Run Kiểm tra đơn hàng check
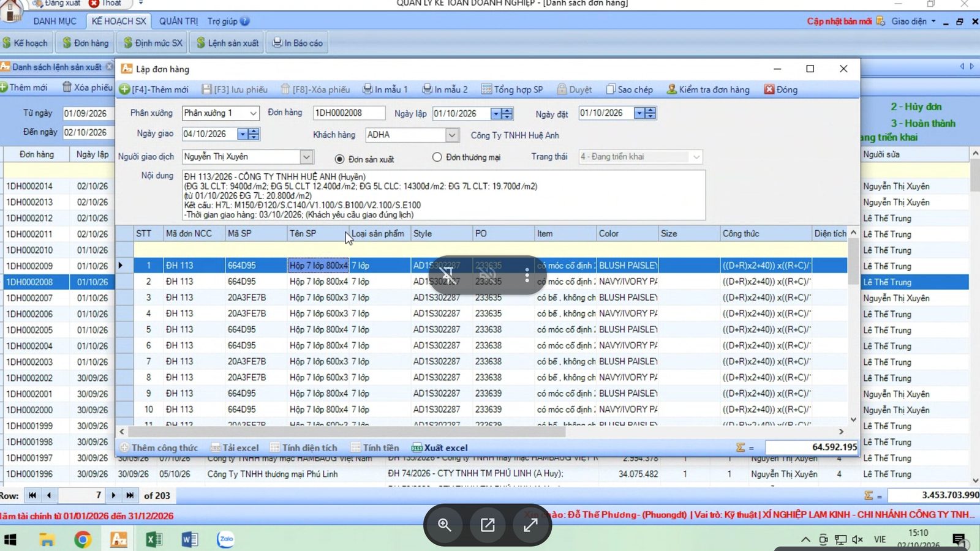 [x=708, y=89]
